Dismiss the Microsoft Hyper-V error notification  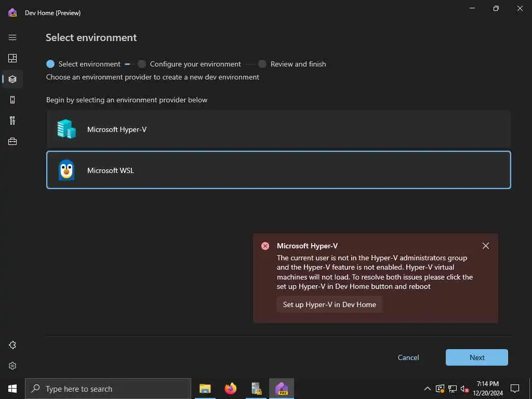click(x=486, y=246)
